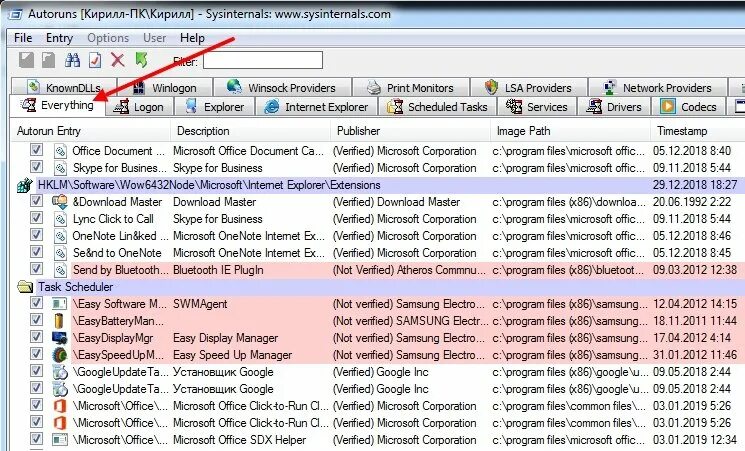
Task: Sort by the Timestamp column header
Action: point(697,131)
